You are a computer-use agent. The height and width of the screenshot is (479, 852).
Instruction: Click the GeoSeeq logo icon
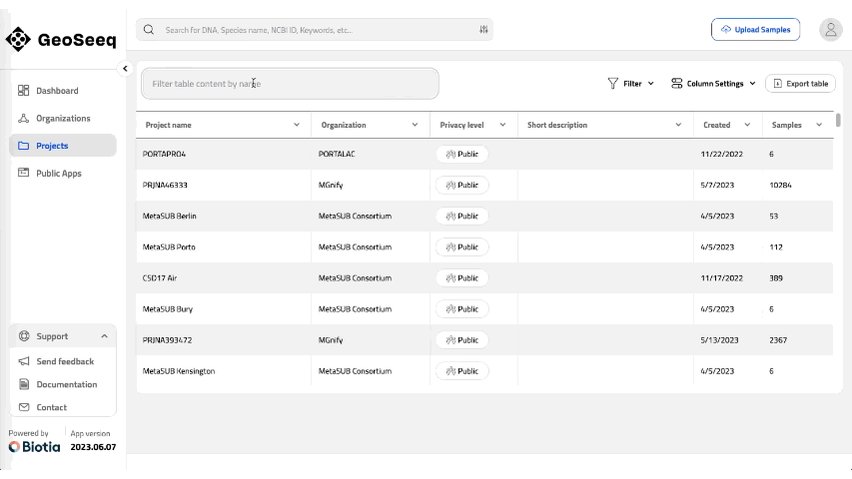(18, 40)
